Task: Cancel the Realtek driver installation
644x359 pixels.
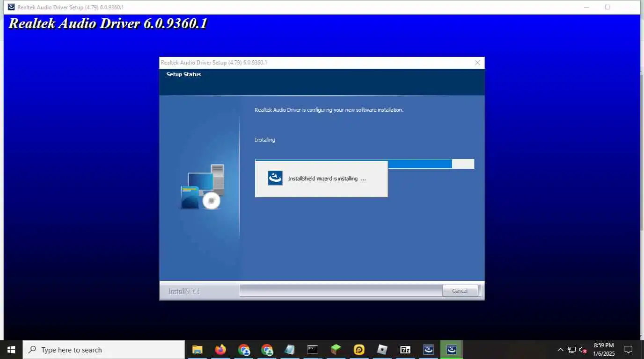Action: coord(460,291)
